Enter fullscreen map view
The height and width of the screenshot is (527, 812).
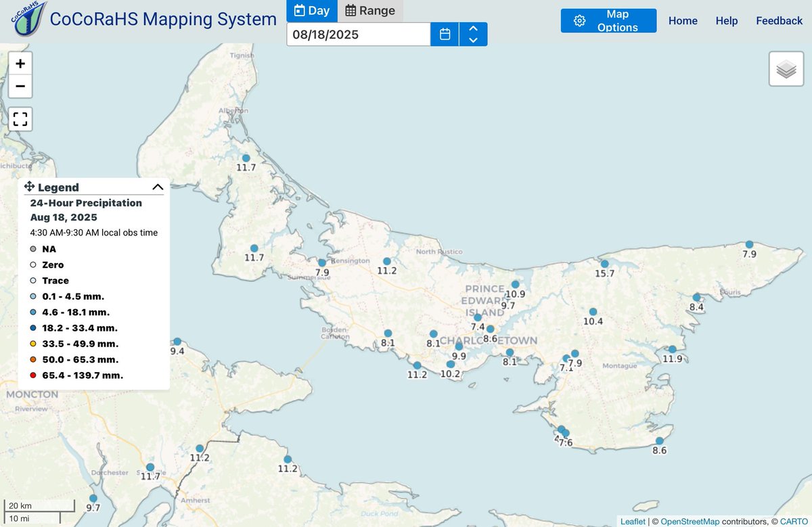point(20,120)
